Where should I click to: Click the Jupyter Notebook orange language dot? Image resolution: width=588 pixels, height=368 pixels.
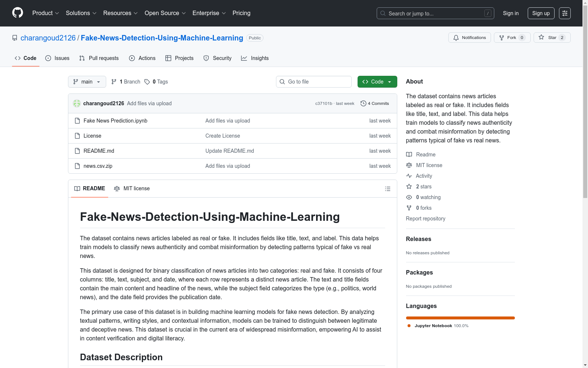(409, 326)
